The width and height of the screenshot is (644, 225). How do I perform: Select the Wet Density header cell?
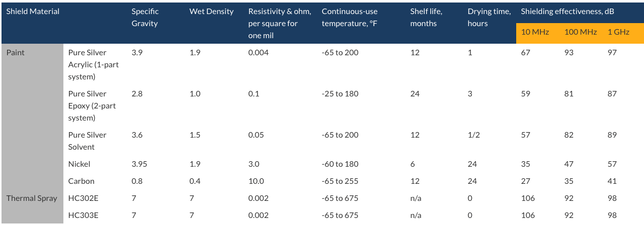(211, 12)
